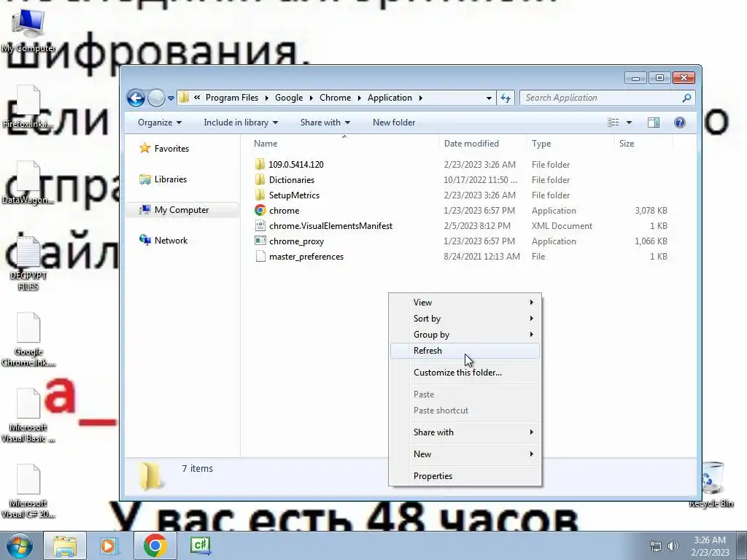The width and height of the screenshot is (747, 560).
Task: Click the Chrome breadcrumb segment
Action: [335, 98]
